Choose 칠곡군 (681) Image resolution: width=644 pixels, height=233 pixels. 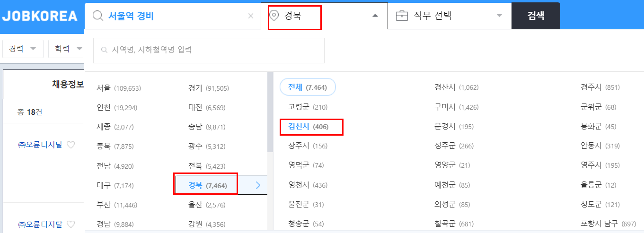(x=454, y=224)
